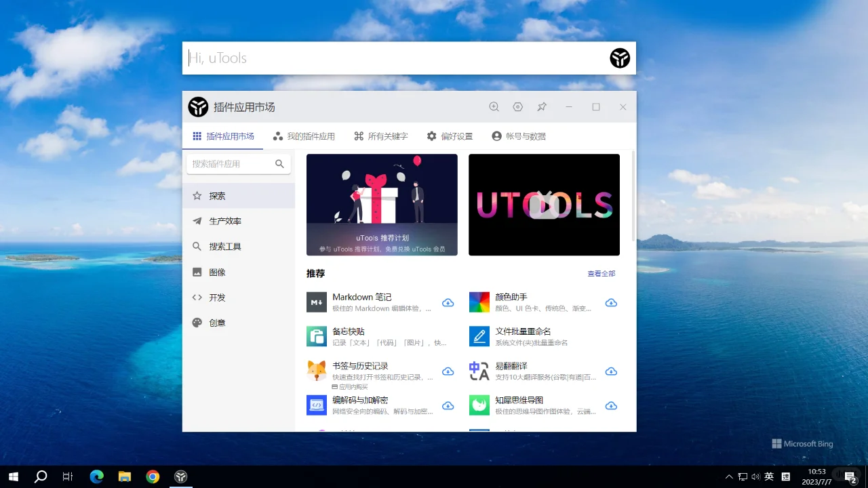Open the 知犀思维导图 plugin title
This screenshot has height=488, width=868.
pos(519,401)
